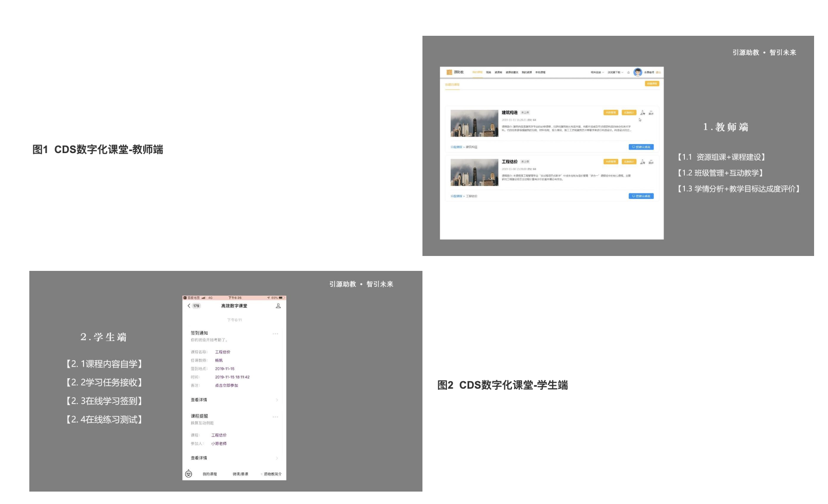
Task: Open the 浏览器下载 dropdown in header
Action: [615, 73]
